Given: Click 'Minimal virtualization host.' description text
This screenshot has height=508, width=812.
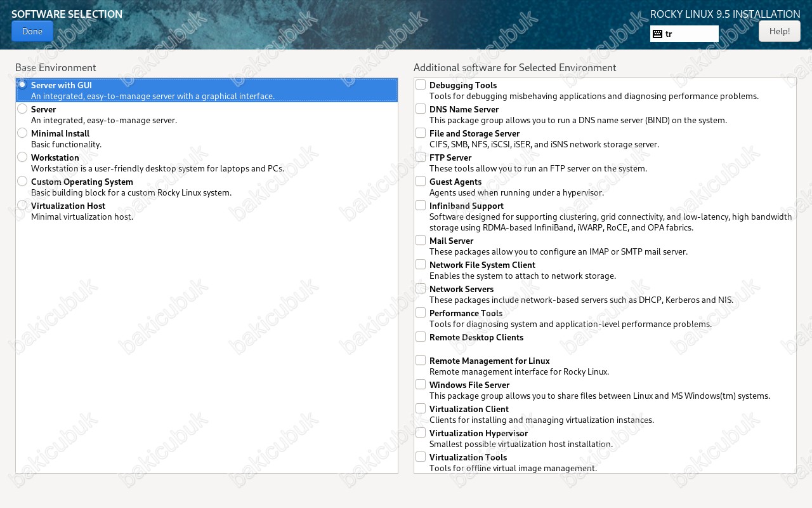Looking at the screenshot, I should coord(82,217).
